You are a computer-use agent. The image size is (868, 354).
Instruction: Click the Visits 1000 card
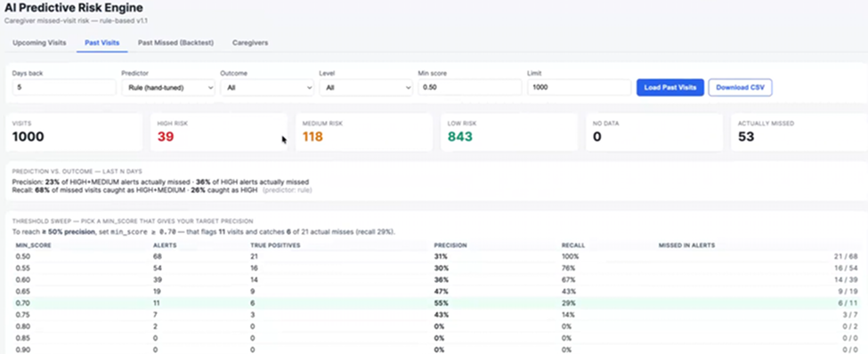[74, 133]
